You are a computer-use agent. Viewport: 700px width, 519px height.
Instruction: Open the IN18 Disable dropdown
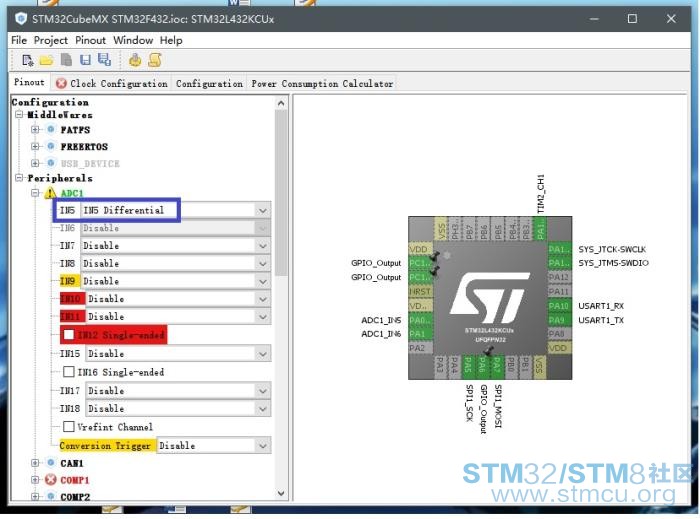coord(262,409)
